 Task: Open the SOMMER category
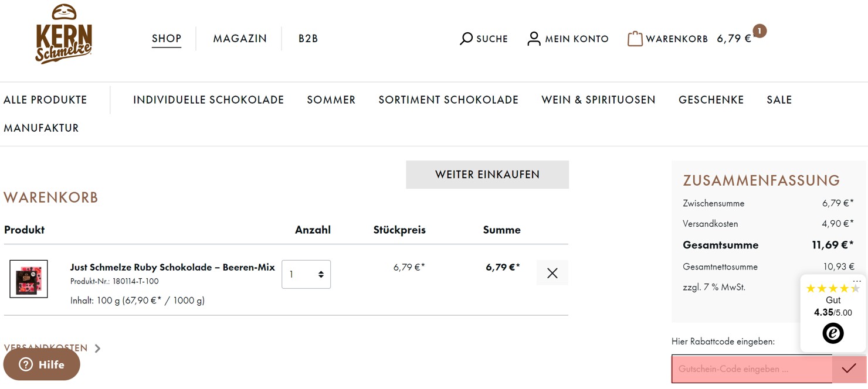[x=331, y=100]
